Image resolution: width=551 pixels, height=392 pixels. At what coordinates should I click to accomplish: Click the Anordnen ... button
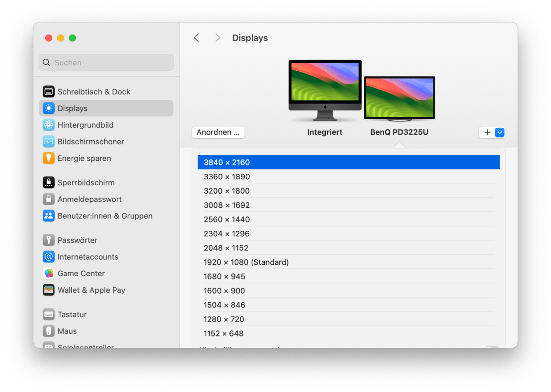(x=218, y=132)
